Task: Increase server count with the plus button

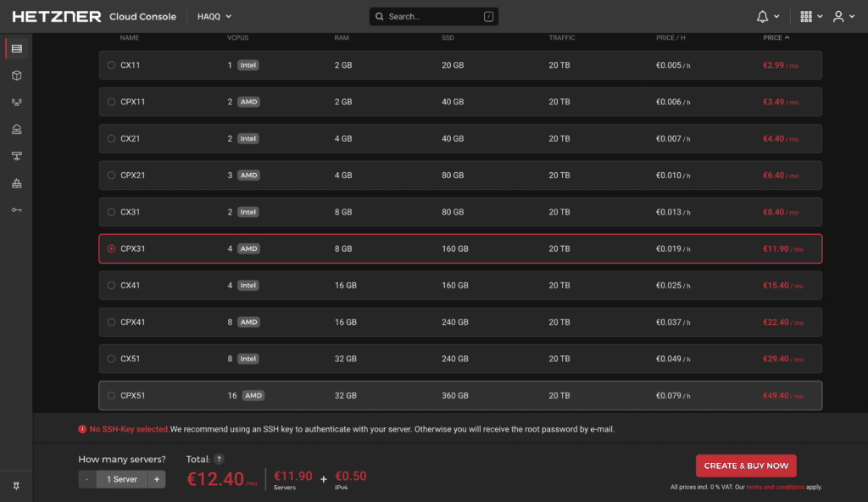Action: pyautogui.click(x=156, y=479)
